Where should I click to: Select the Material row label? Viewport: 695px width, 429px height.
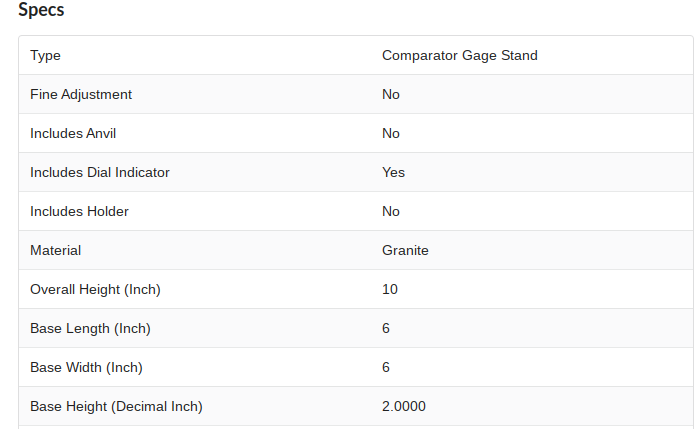coord(56,251)
